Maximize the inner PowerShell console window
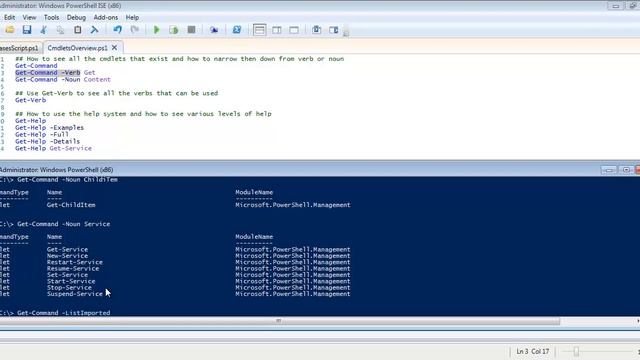Viewport: 640px width, 360px height. pos(626,170)
